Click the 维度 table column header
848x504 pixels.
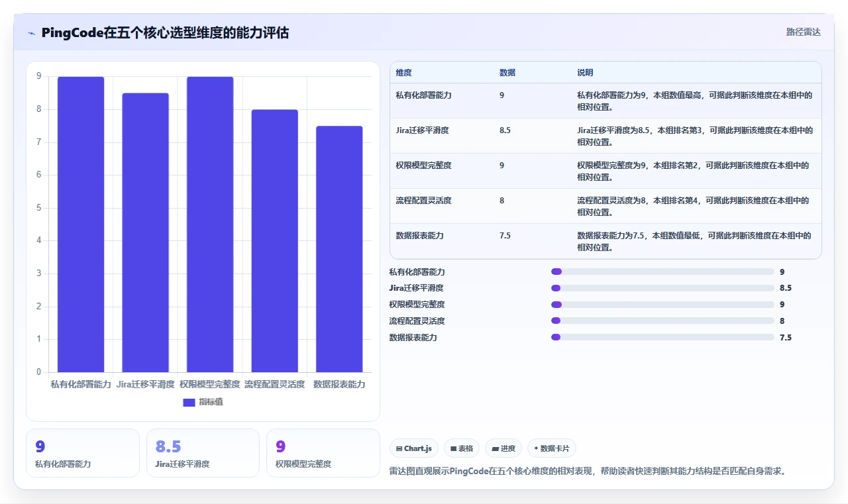(403, 73)
